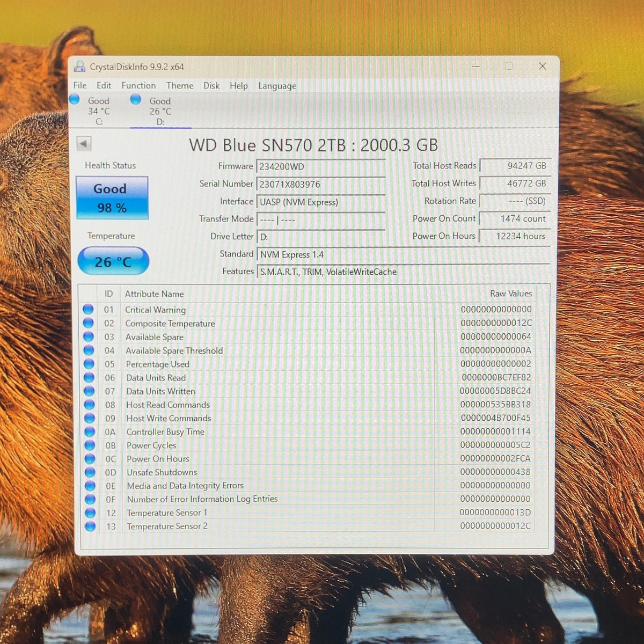Open the Function menu
The width and height of the screenshot is (644, 644).
(138, 85)
